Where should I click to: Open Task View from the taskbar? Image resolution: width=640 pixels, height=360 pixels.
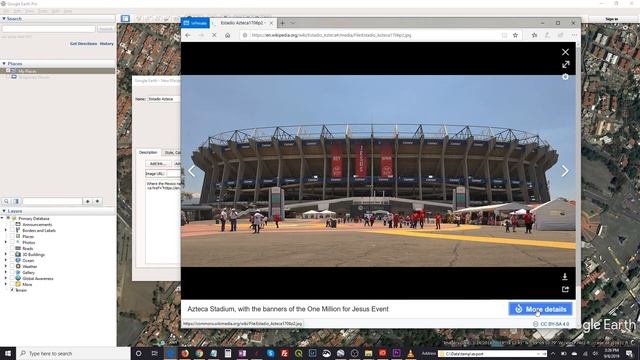[155, 353]
